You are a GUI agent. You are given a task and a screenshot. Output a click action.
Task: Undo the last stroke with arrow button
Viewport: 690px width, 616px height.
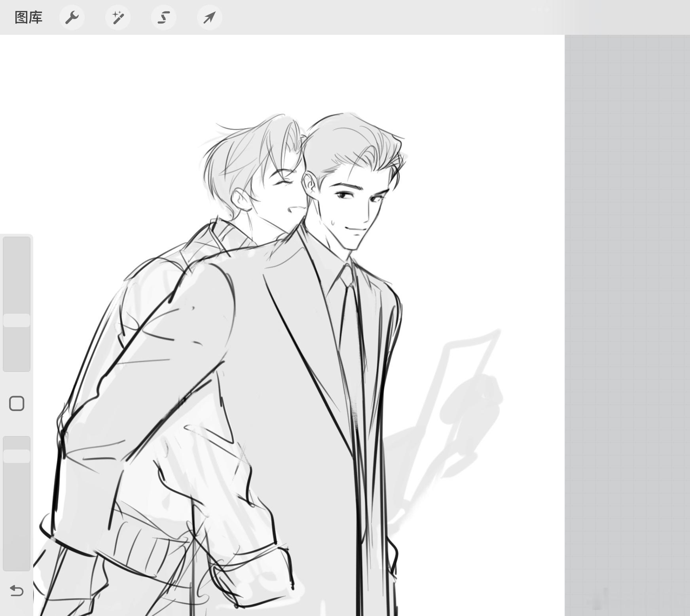pyautogui.click(x=17, y=591)
